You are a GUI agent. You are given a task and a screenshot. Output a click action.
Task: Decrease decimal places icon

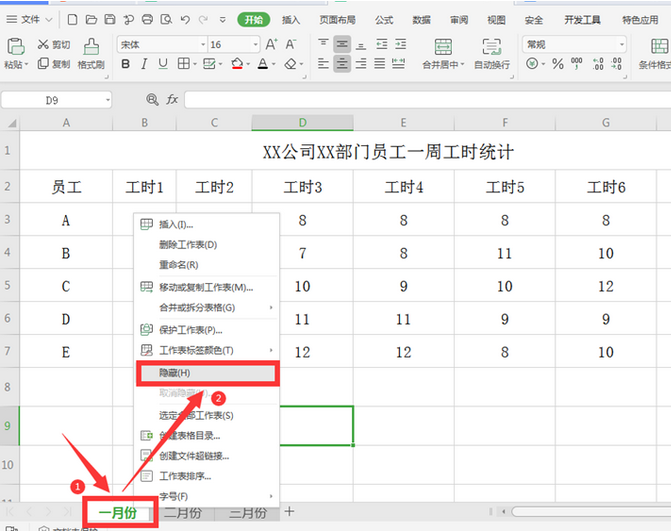click(x=617, y=64)
